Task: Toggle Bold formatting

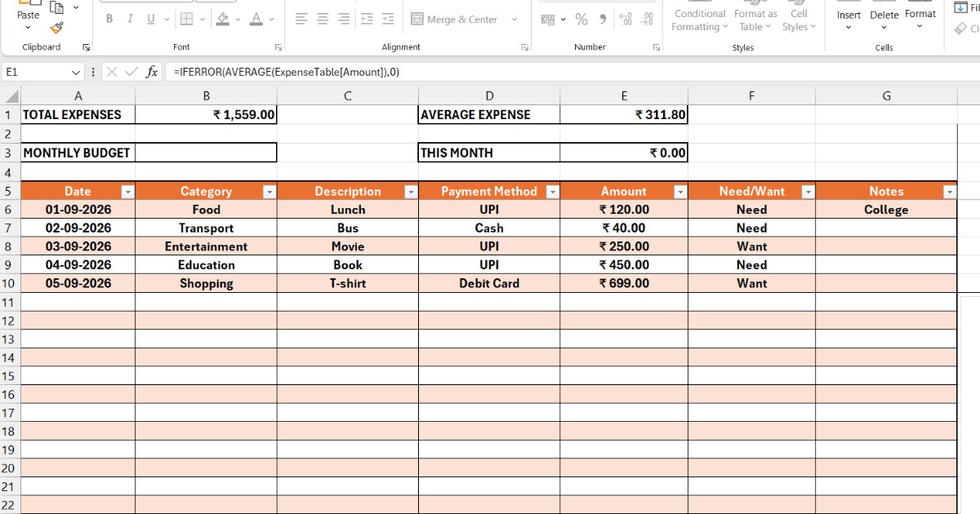Action: (x=109, y=19)
